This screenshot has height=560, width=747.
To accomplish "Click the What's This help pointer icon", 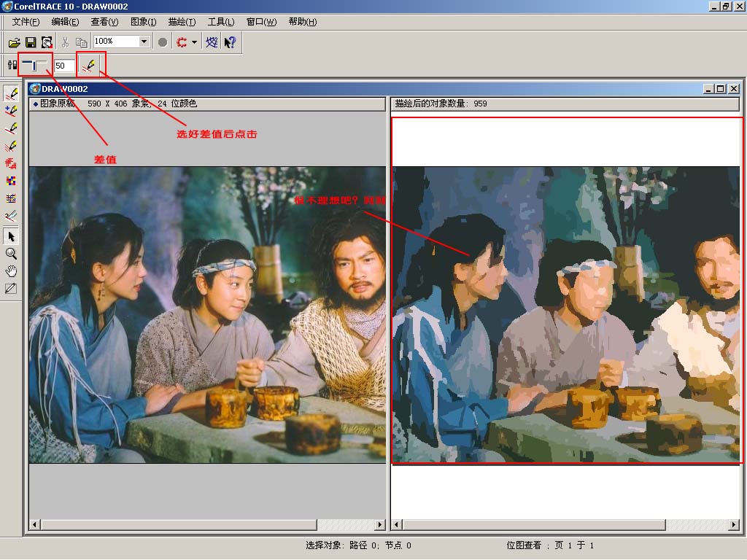I will [x=230, y=42].
